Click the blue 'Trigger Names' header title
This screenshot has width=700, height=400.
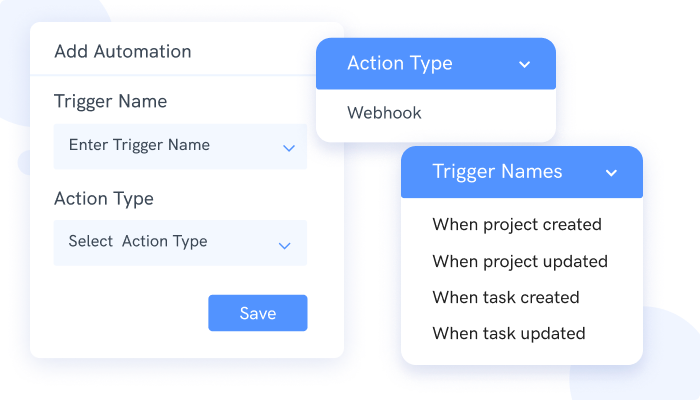(497, 172)
